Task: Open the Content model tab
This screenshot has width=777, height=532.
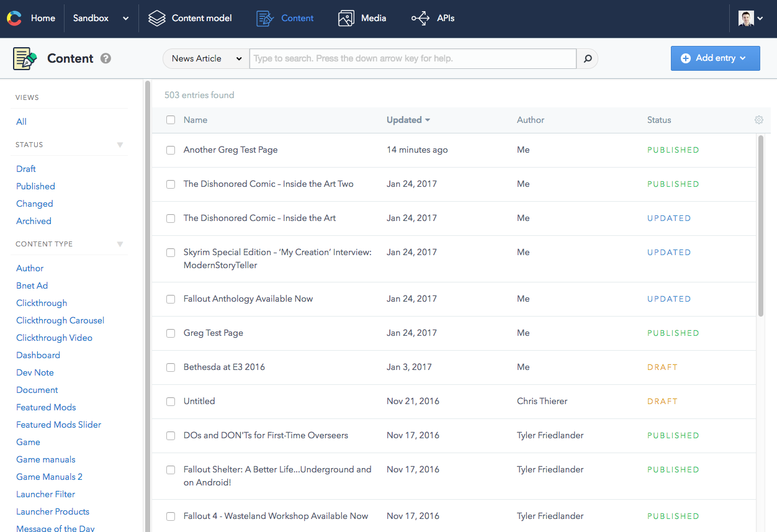Action: click(190, 18)
